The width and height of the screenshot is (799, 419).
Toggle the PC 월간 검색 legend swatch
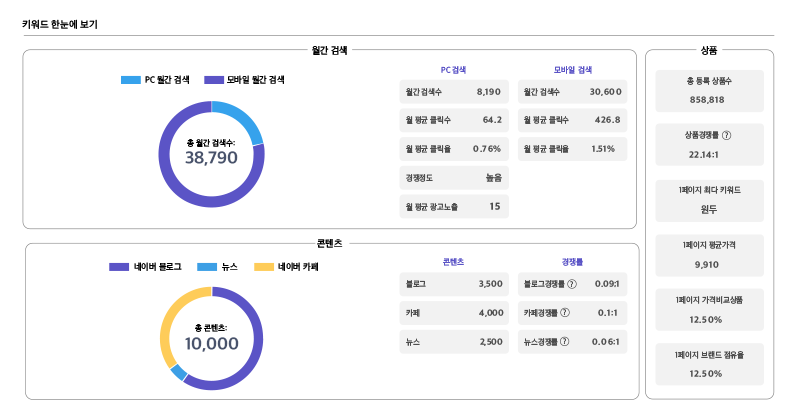pos(130,80)
